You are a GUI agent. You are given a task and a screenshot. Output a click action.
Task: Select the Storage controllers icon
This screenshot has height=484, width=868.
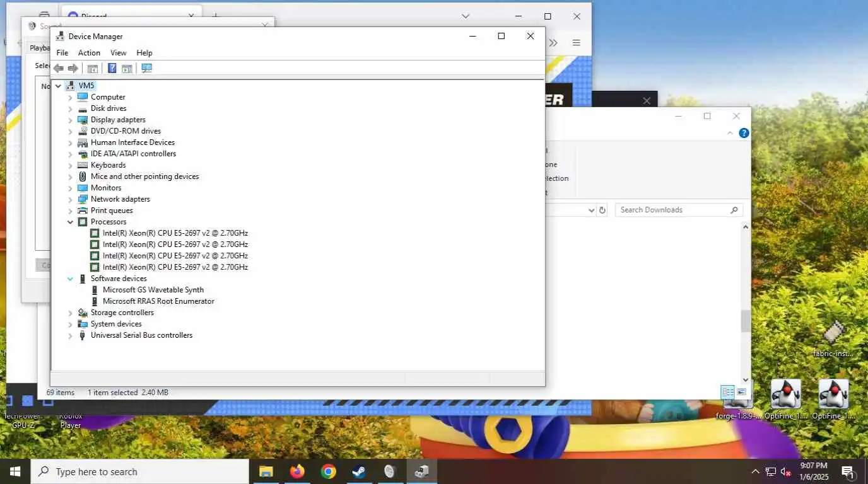(83, 313)
